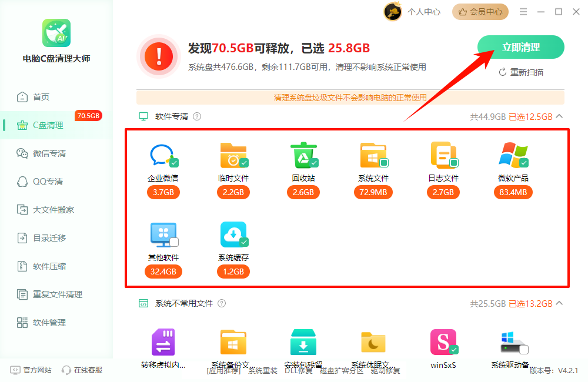This screenshot has height=382, width=588.
Task: Open the winSxS pink S icon
Action: click(443, 342)
